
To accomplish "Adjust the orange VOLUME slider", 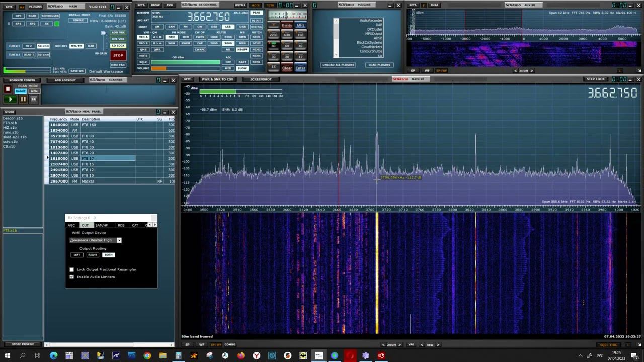I will [x=158, y=68].
